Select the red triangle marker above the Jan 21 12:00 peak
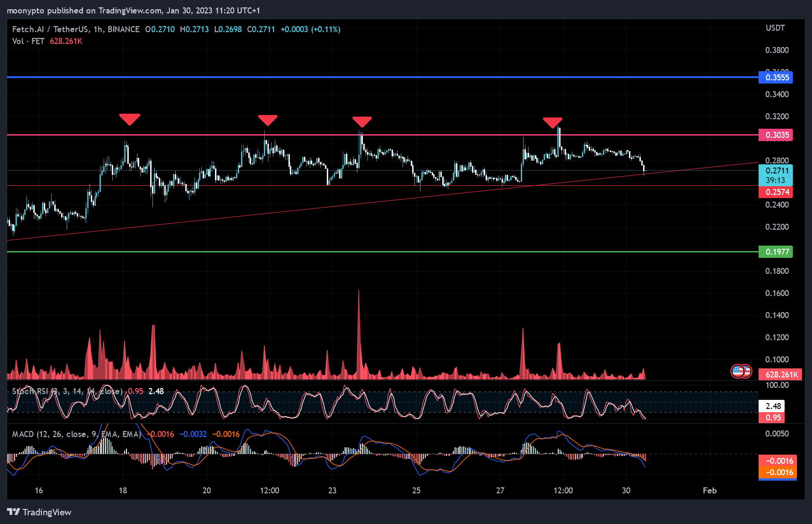812x524 pixels. tap(267, 120)
